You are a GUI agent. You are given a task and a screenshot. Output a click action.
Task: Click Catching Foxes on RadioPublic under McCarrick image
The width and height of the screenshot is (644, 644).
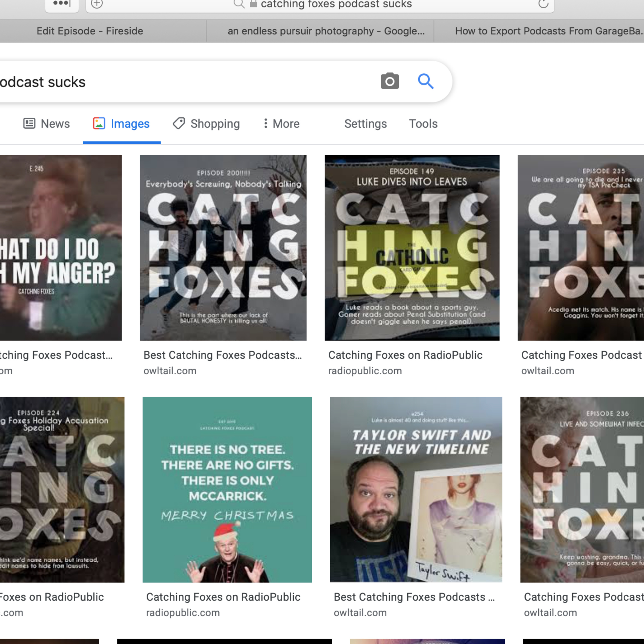pos(223,597)
